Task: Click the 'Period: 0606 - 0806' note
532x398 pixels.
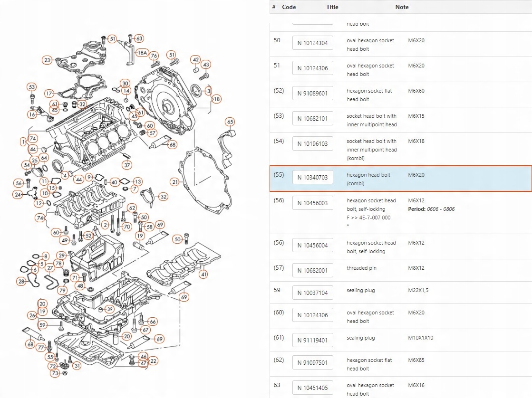Action: pyautogui.click(x=431, y=209)
